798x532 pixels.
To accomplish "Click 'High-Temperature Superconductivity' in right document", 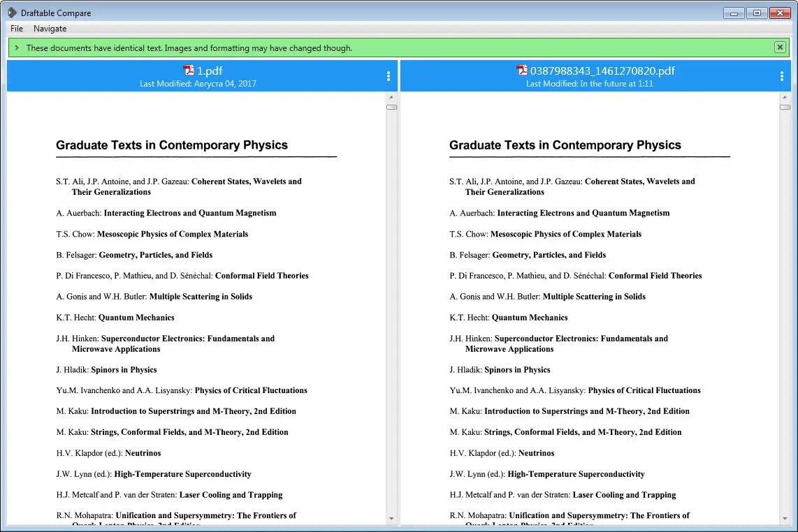I will 576,474.
